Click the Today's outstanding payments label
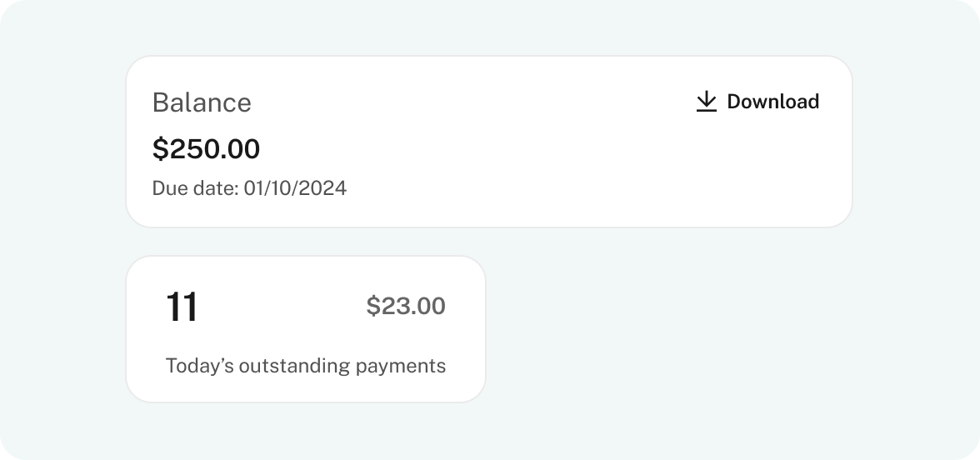 (306, 366)
